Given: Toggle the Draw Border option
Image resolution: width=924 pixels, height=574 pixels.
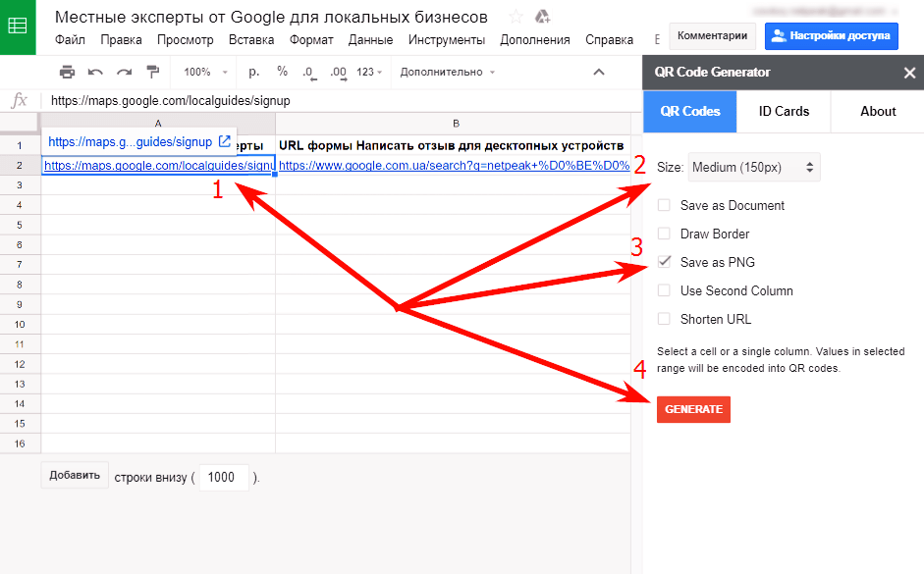Looking at the screenshot, I should coord(665,234).
